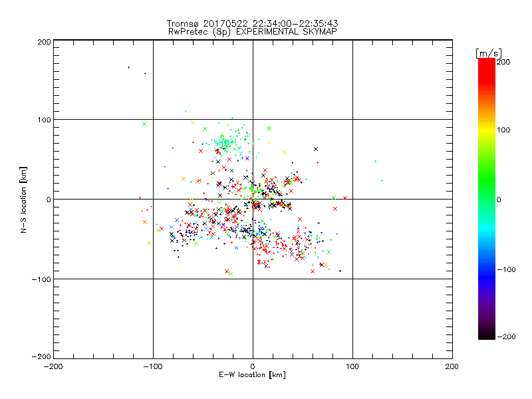Click the colorbar's black bottom region
This screenshot has width=532, height=399.
487,334
